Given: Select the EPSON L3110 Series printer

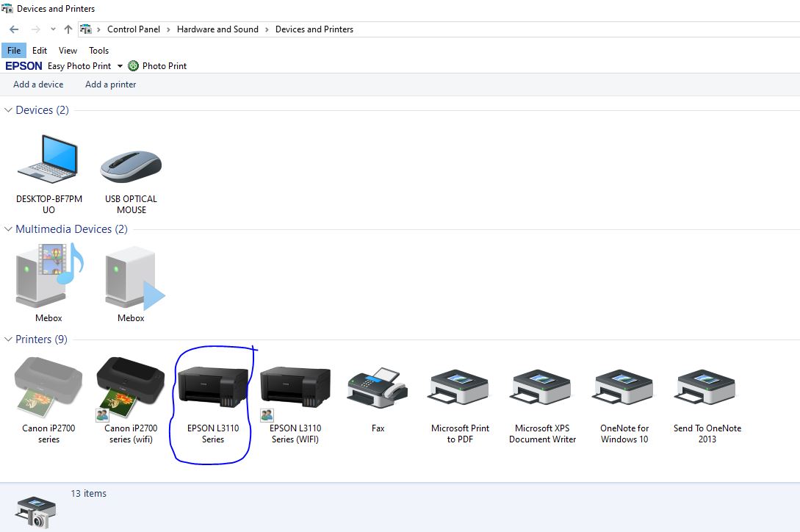Looking at the screenshot, I should click(213, 387).
